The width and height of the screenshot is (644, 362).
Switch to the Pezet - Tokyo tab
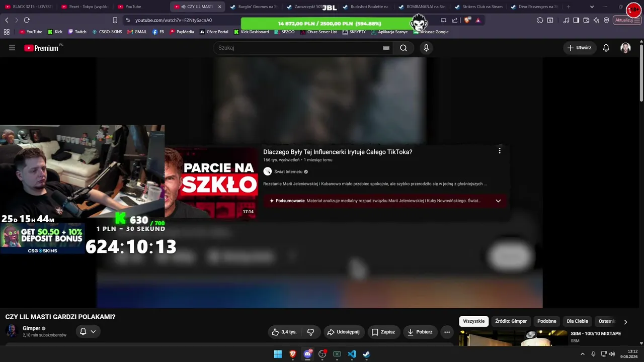click(85, 7)
